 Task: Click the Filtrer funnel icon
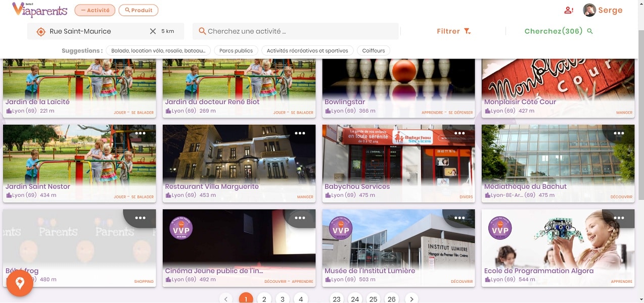[468, 31]
